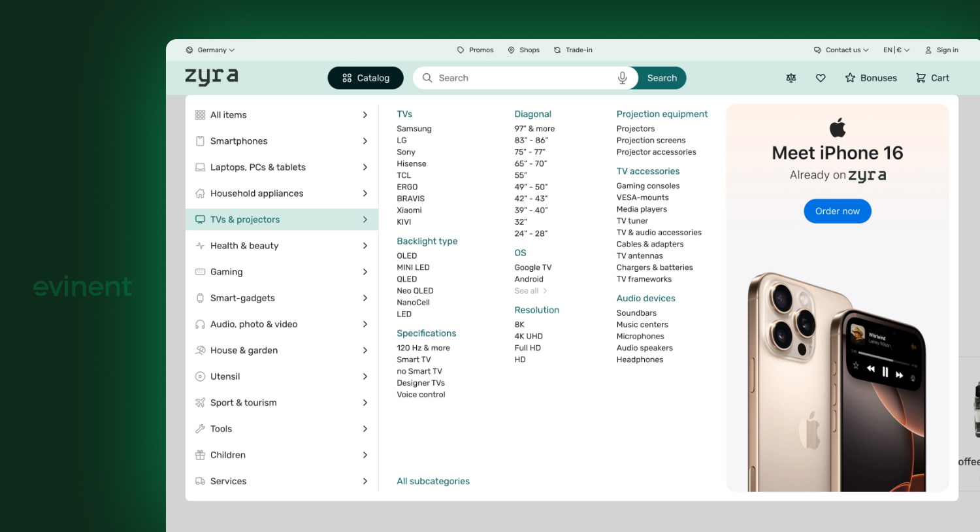Click the Shops location pin icon
This screenshot has width=980, height=532.
511,50
